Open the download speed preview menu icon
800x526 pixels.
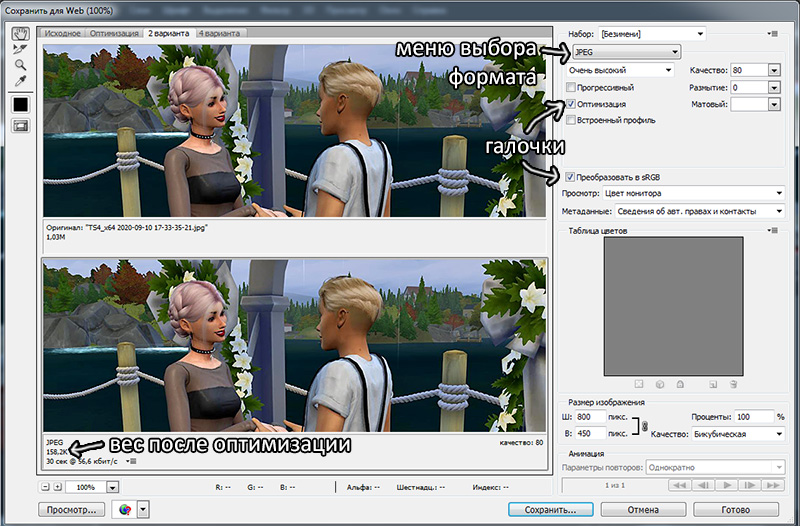coord(132,461)
